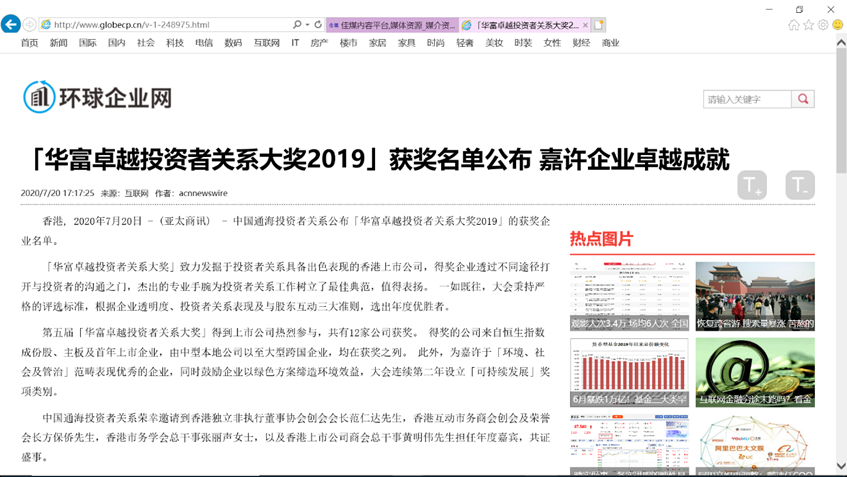Screen dimensions: 847x477
Task: Open 楼市 navigation link
Action: [348, 43]
